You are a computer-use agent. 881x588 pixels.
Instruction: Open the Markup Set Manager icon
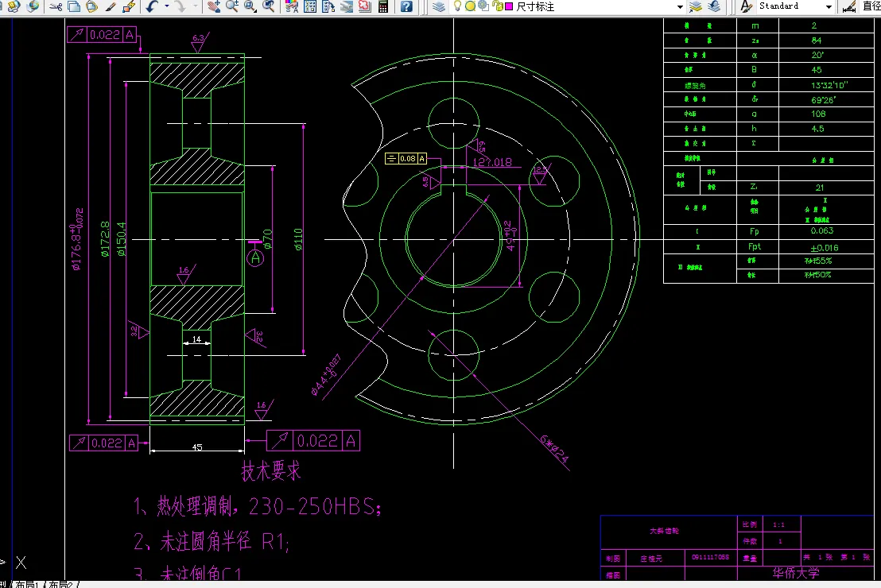(365, 6)
